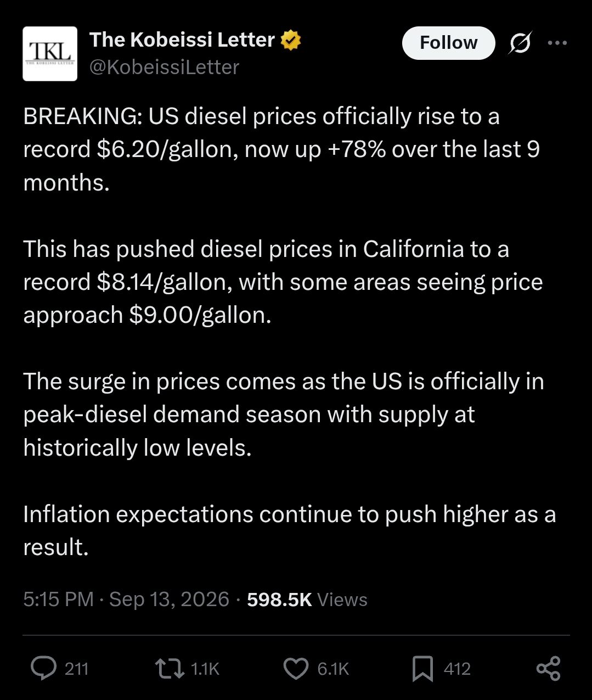Open the 211 replies count
The height and width of the screenshot is (700, 592).
[x=76, y=669]
